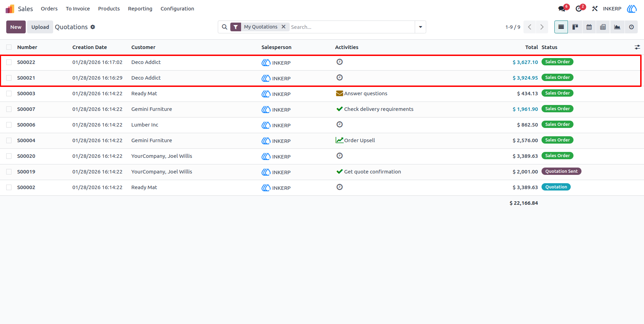Select checkbox for order S00022

coord(9,62)
